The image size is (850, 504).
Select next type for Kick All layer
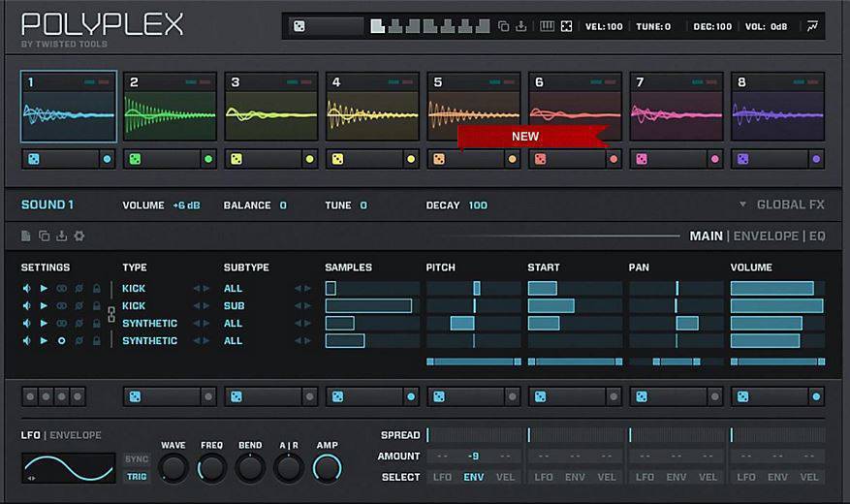[x=206, y=288]
